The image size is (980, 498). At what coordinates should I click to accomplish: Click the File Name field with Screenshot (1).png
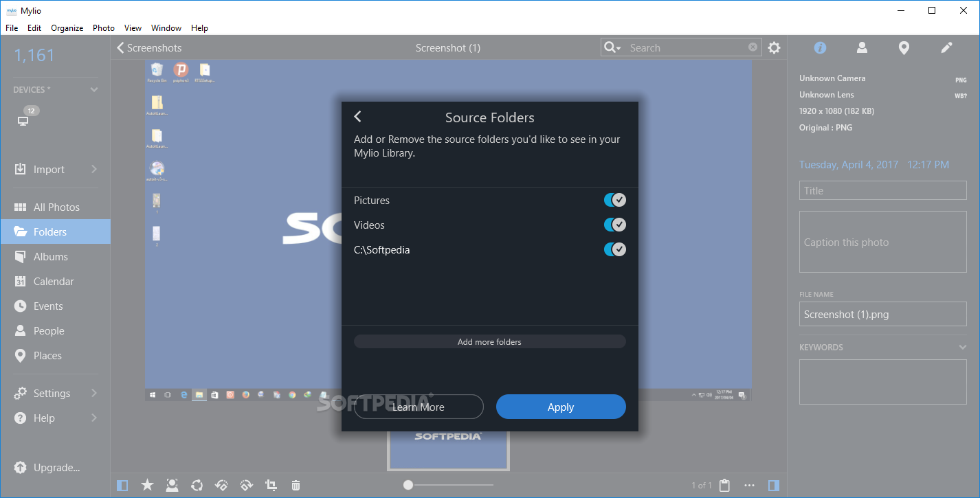(x=883, y=314)
